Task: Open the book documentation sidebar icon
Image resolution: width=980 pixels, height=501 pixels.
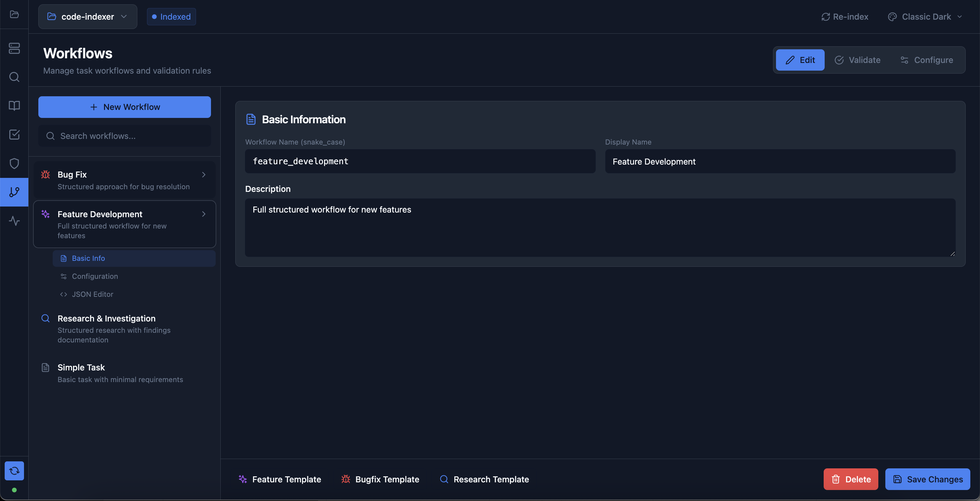Action: [x=14, y=106]
